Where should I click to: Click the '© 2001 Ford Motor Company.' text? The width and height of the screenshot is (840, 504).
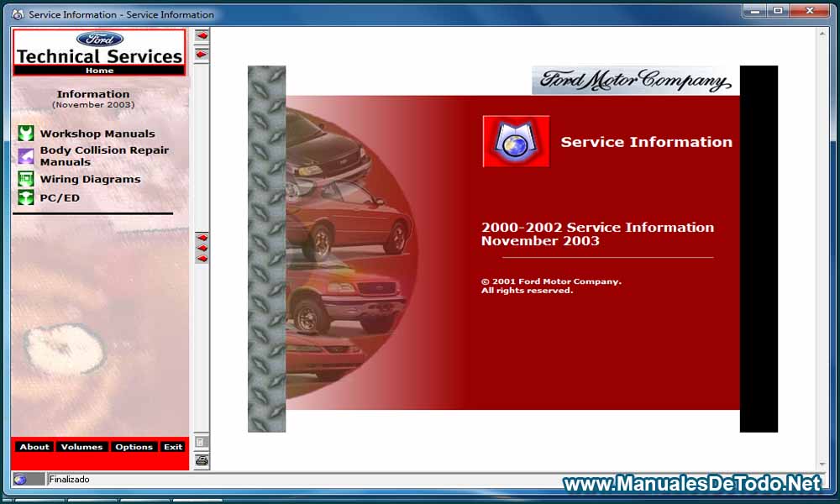coord(551,281)
